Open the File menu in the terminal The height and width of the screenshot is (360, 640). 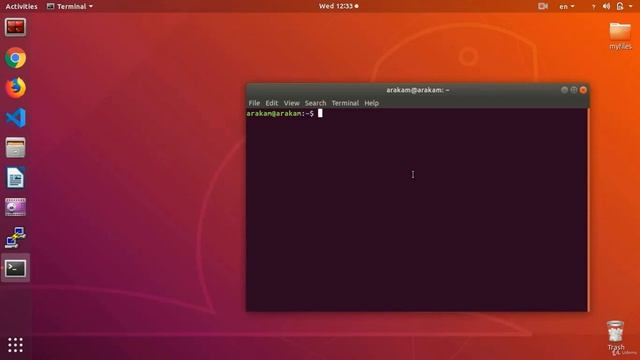click(254, 103)
